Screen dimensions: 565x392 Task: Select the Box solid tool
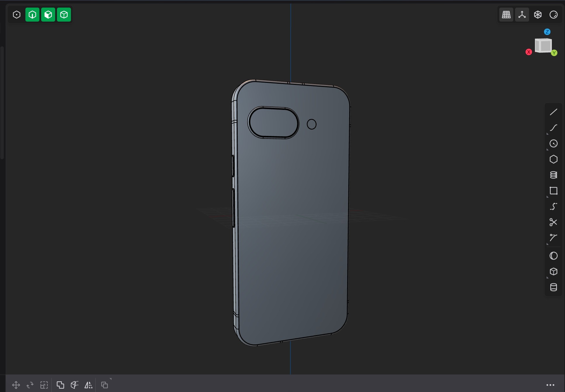point(553,272)
